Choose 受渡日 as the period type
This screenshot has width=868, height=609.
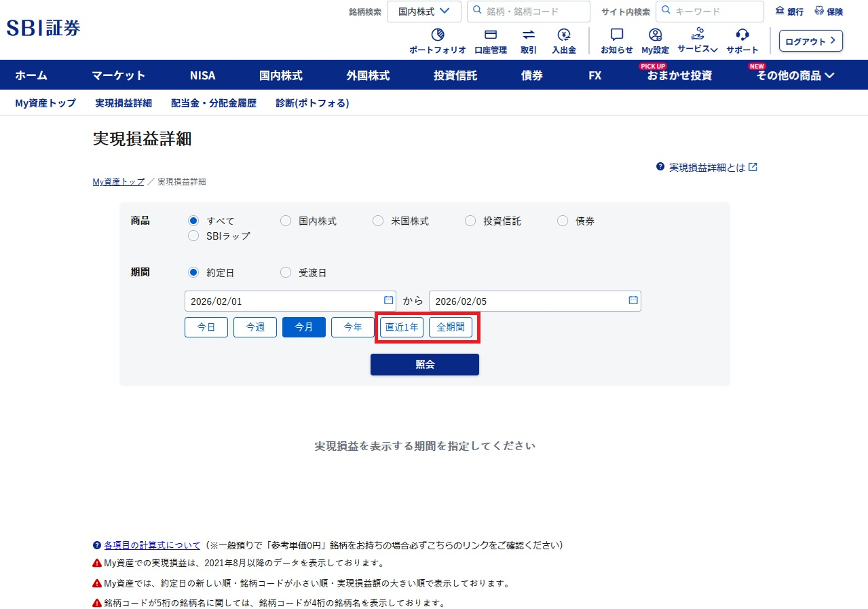tap(286, 272)
